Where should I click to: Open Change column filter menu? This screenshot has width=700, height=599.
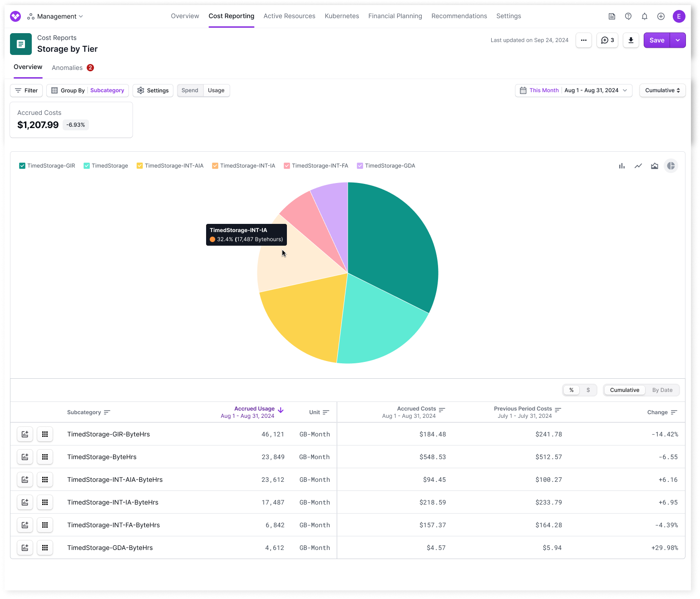click(674, 412)
